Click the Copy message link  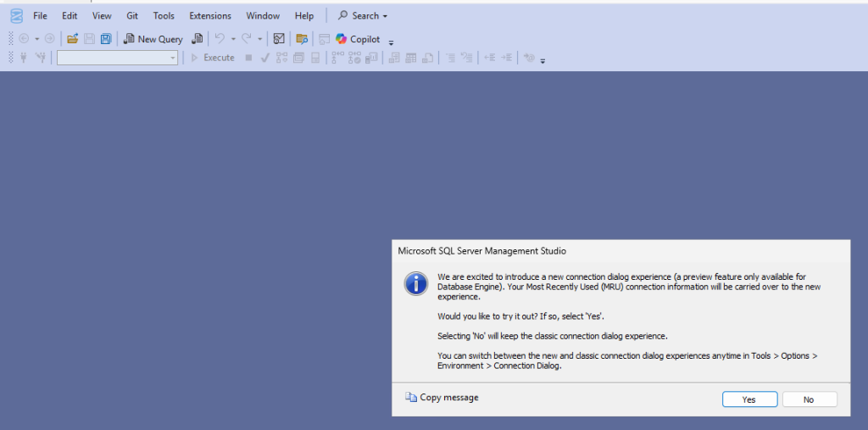click(442, 397)
